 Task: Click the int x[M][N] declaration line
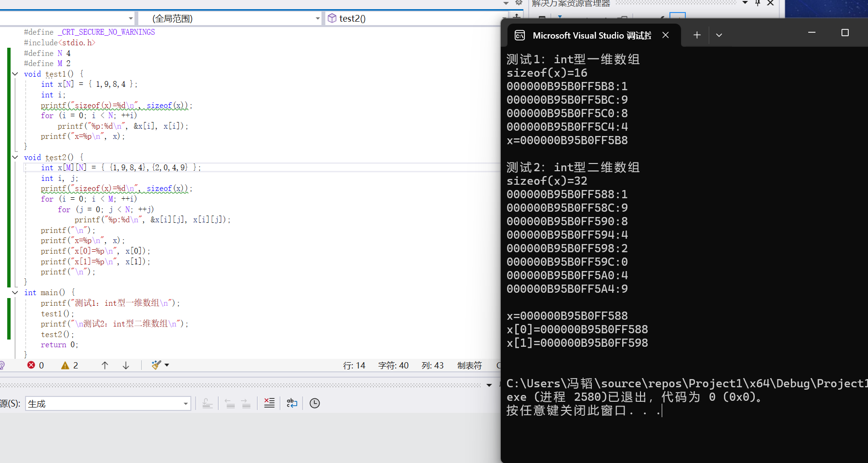(x=121, y=168)
